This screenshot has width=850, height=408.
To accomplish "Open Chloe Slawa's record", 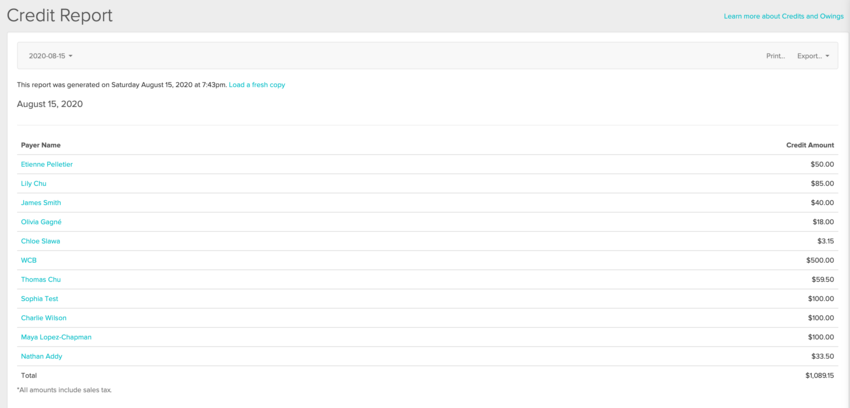I will [40, 241].
